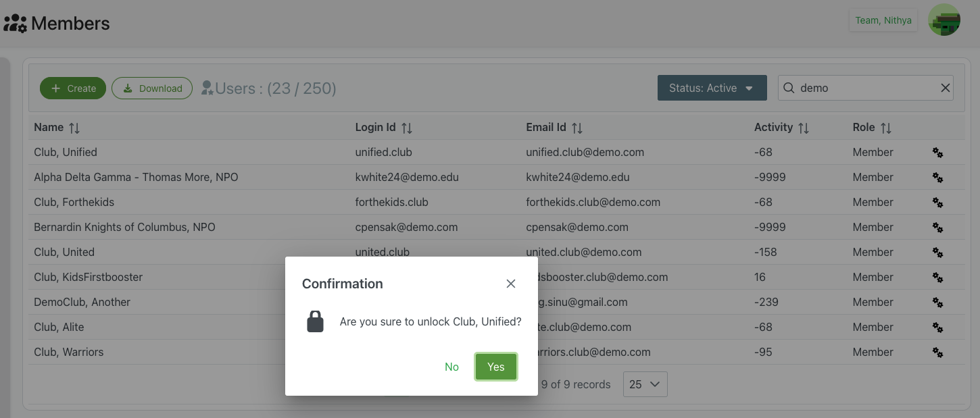Viewport: 980px width, 418px height.
Task: Click the cog icon on Bernardin Knights row
Action: (937, 228)
